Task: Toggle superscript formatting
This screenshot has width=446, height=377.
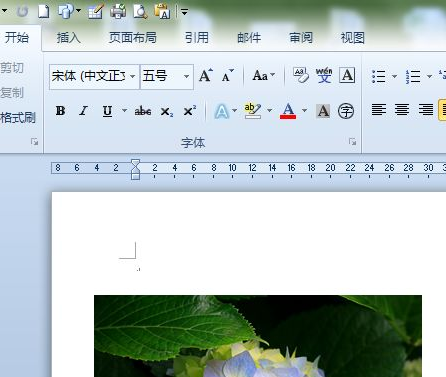Action: pos(189,111)
